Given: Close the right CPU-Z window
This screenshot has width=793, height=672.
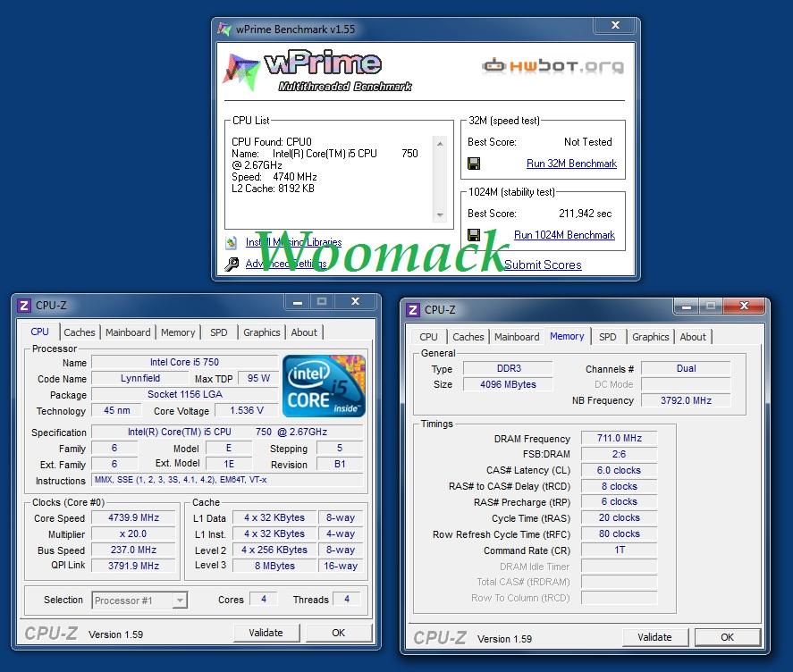Looking at the screenshot, I should coord(744,306).
